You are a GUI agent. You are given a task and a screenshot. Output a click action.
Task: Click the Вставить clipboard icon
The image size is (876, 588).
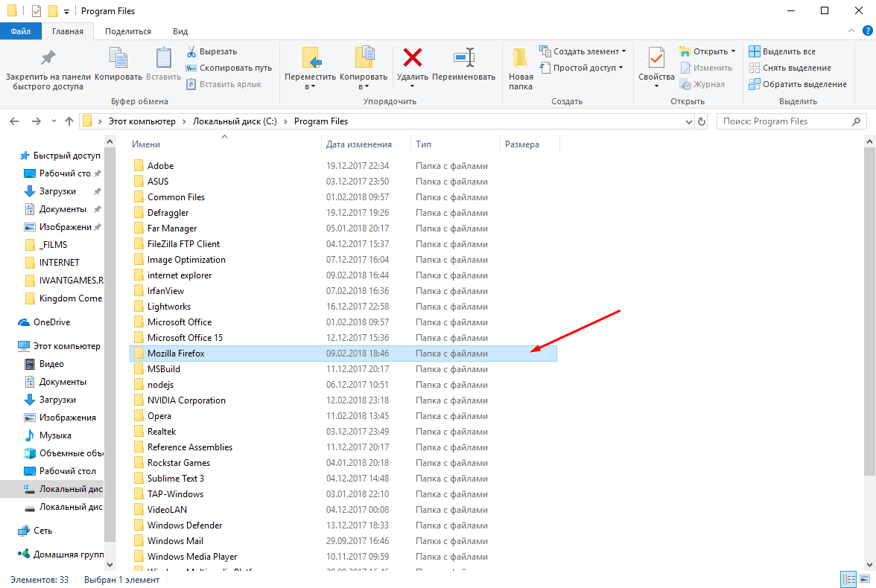pyautogui.click(x=164, y=57)
